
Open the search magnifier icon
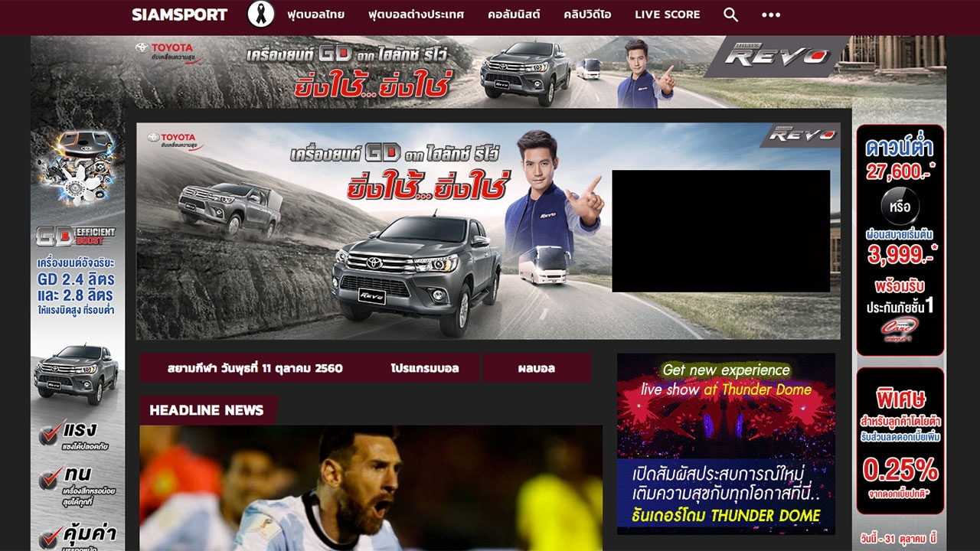click(730, 15)
